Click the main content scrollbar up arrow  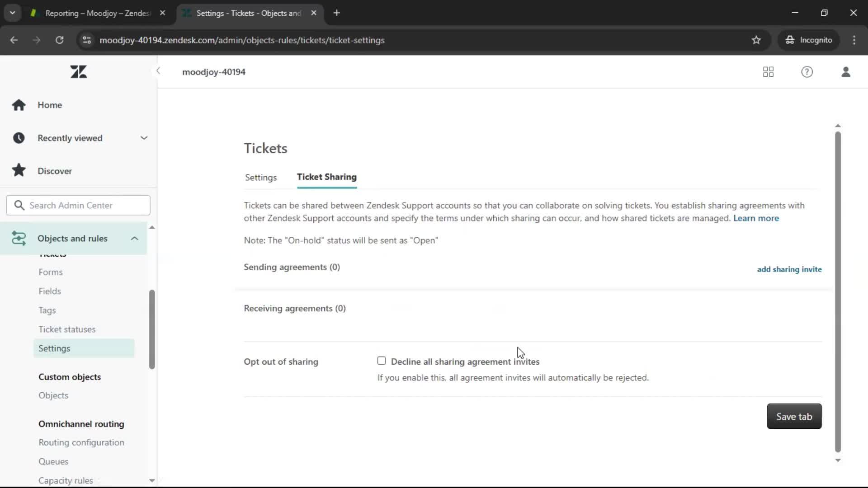838,126
